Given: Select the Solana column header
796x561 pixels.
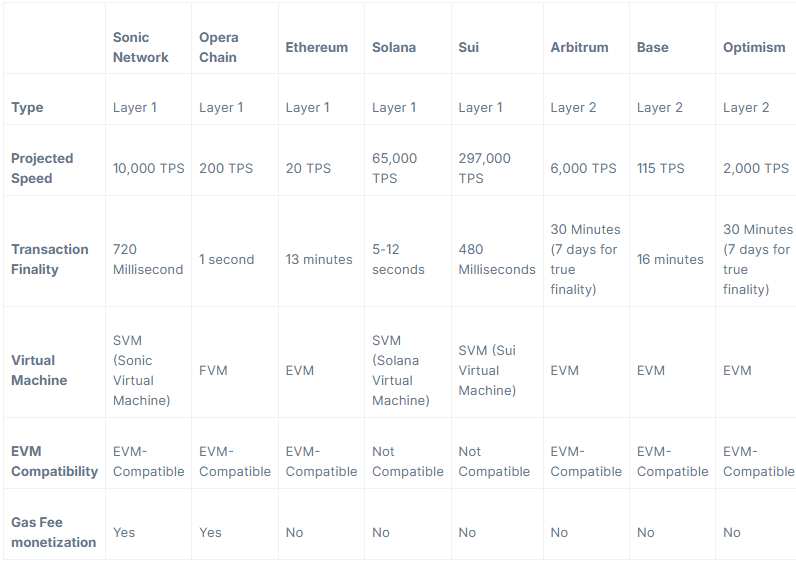Looking at the screenshot, I should click(393, 47).
